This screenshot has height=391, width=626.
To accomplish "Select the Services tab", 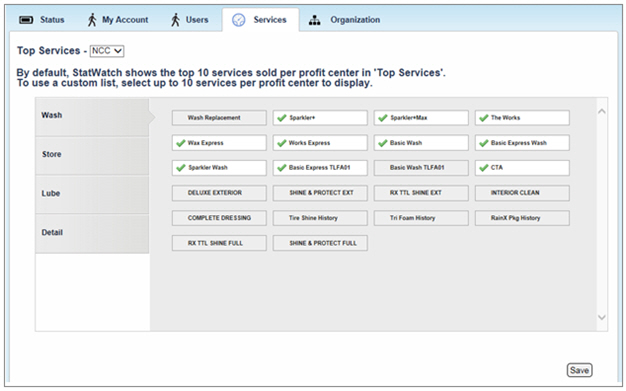I will click(260, 20).
